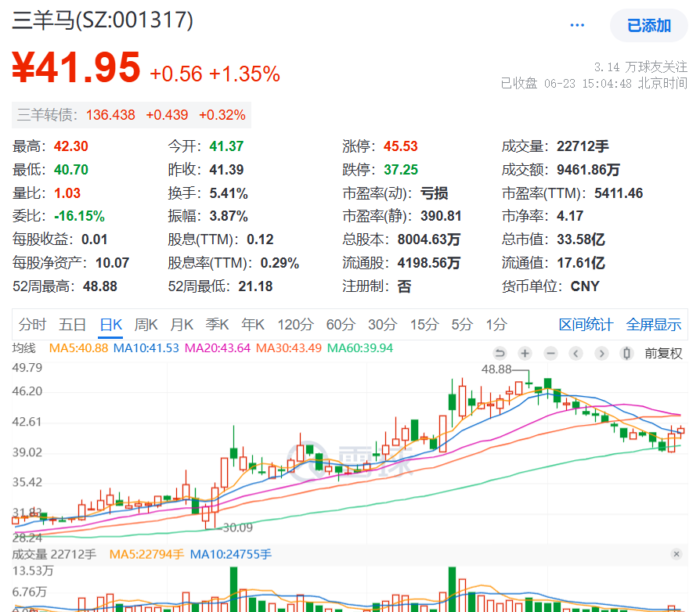Viewport: 700px width, 612px height.
Task: Open the 三羊转债 convertible bond link
Action: pos(132,115)
